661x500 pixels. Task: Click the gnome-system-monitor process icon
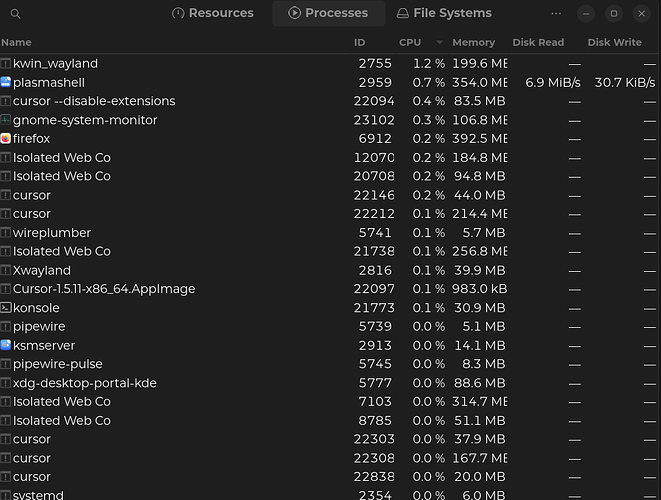click(5, 120)
